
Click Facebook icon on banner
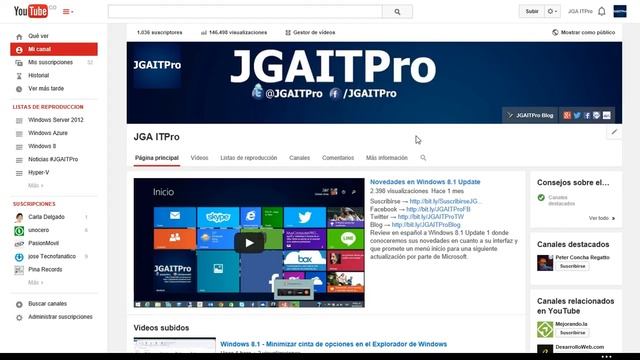pos(587,116)
